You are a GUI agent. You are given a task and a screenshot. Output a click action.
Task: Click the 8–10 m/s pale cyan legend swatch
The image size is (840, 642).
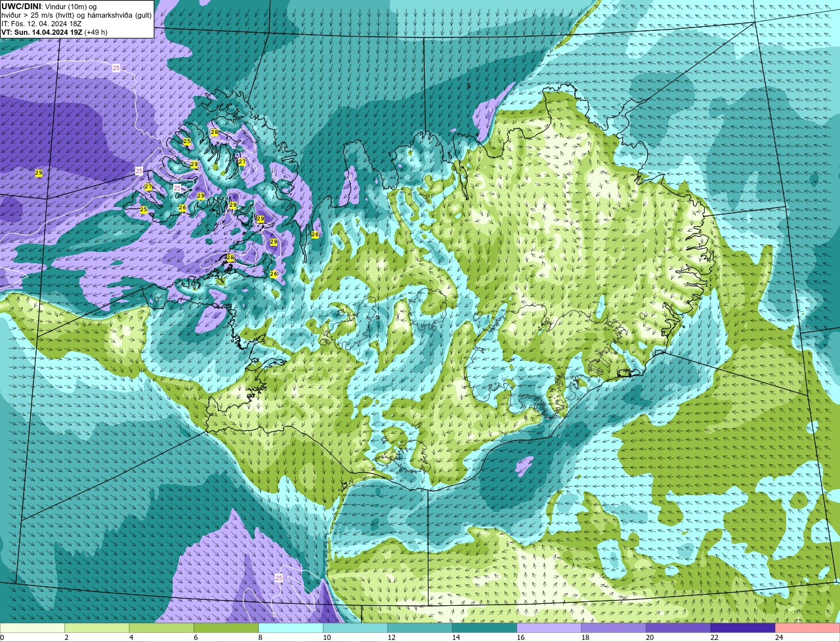291,628
